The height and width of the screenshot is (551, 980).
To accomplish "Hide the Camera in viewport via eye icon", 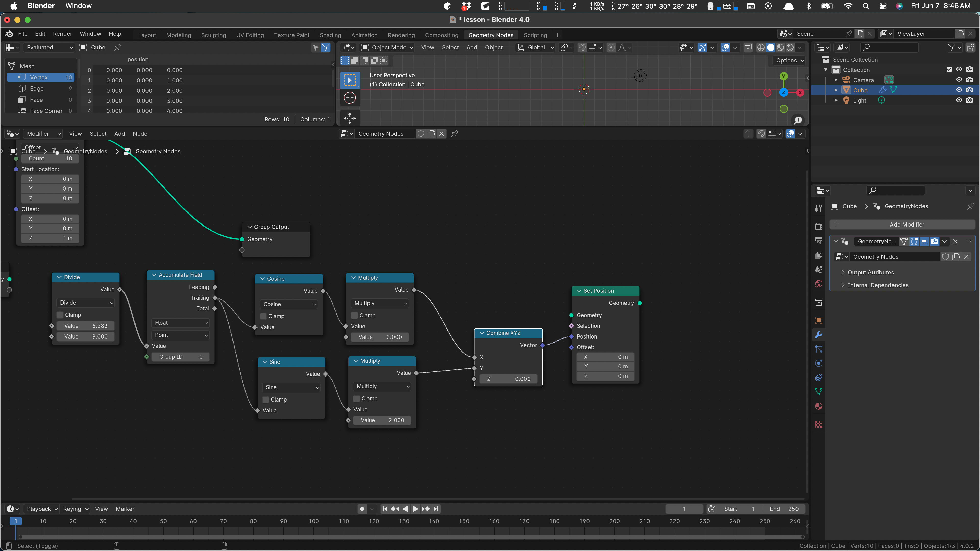I will (x=959, y=80).
